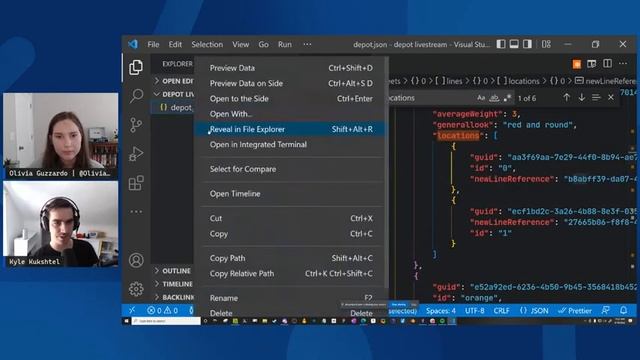Open the Manage gear icon
Viewport: 640px width, 360px height.
[136, 289]
